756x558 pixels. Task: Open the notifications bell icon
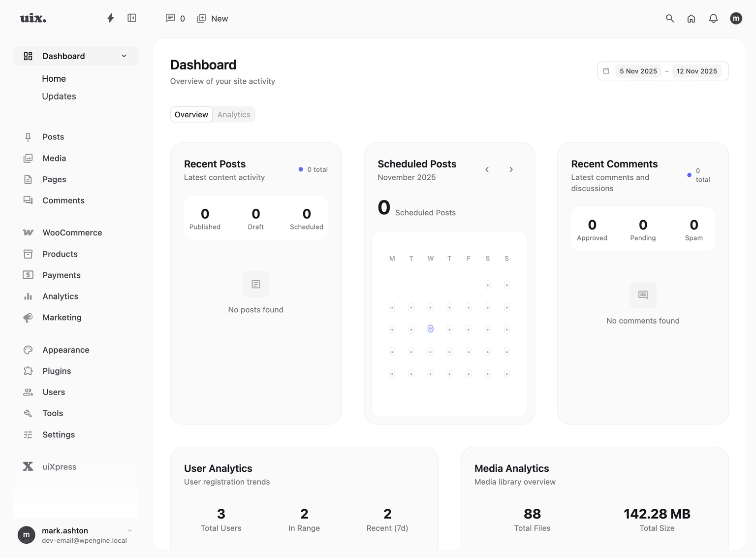tap(713, 18)
